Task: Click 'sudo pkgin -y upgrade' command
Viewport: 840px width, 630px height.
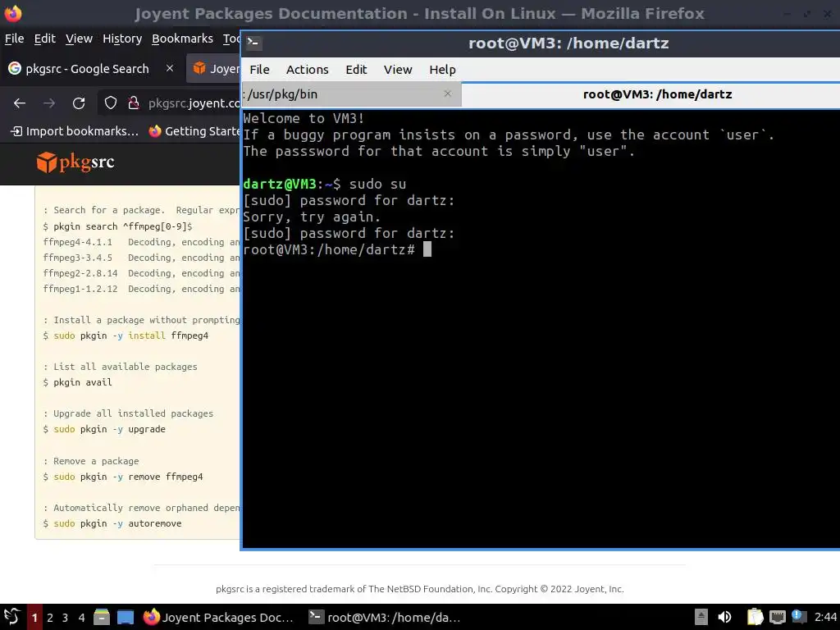Action: [x=109, y=429]
